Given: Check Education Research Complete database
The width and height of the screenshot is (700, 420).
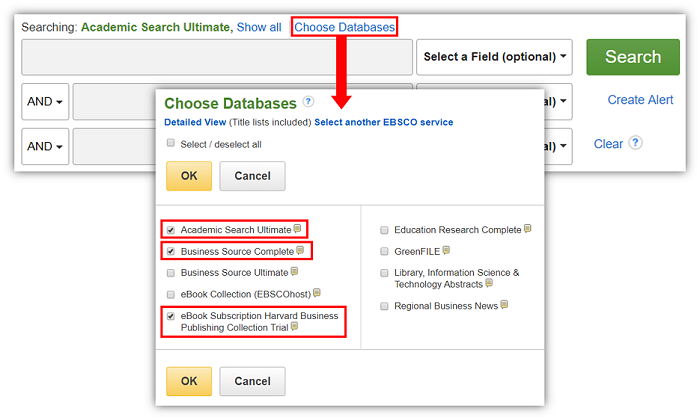Looking at the screenshot, I should tap(384, 230).
